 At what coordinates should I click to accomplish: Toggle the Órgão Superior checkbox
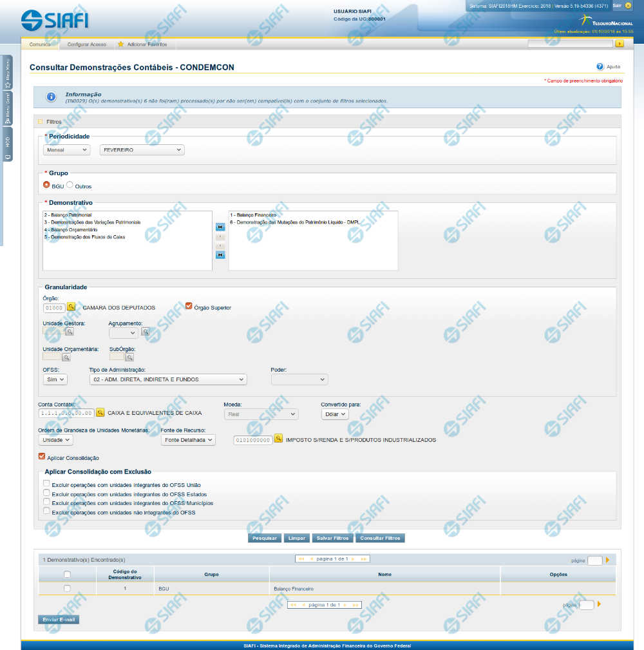(189, 306)
